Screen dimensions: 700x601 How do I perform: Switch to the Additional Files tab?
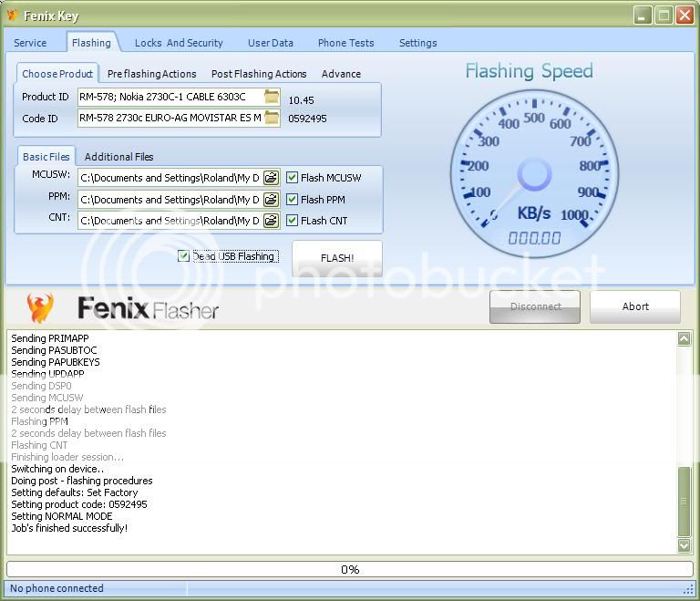coord(118,157)
